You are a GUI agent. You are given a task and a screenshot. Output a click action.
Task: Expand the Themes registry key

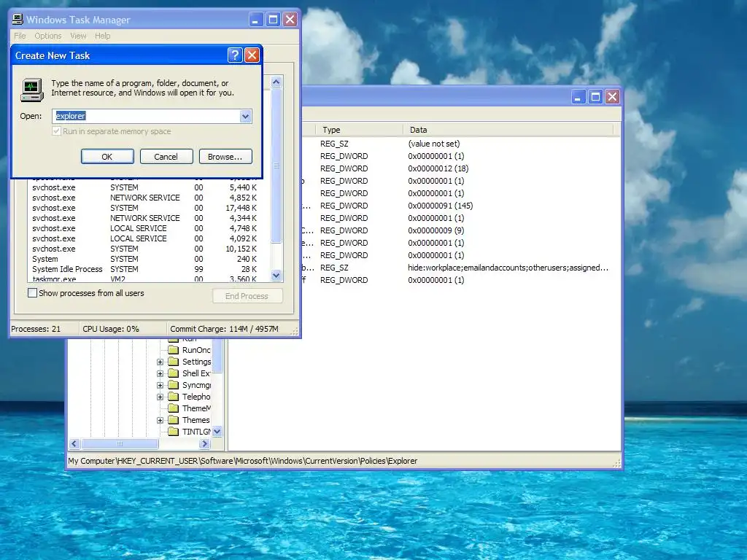(x=160, y=421)
